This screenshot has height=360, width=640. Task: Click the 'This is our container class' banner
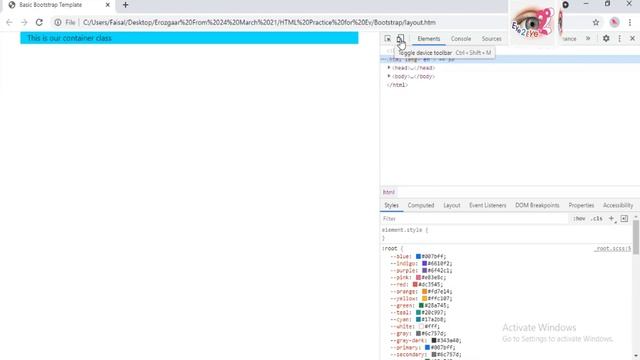click(x=189, y=38)
